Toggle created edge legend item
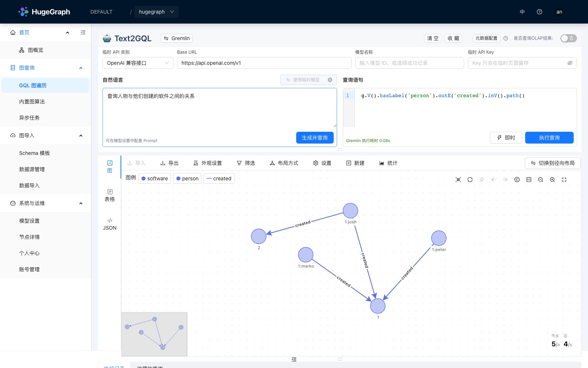The width and height of the screenshot is (588, 368). tap(219, 178)
